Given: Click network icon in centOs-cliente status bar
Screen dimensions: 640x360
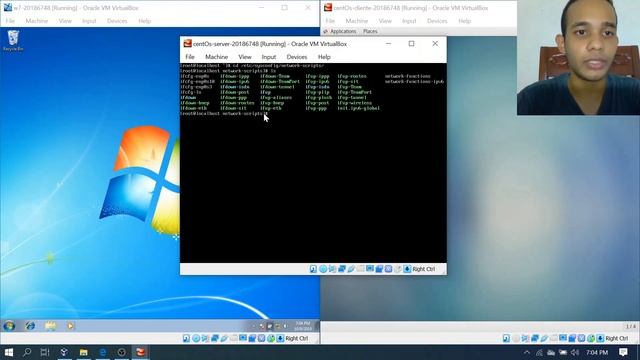Looking at the screenshot, I should (535, 338).
